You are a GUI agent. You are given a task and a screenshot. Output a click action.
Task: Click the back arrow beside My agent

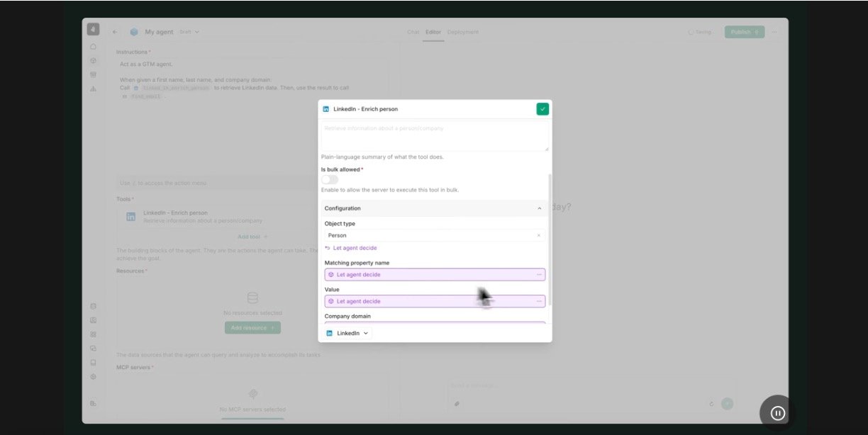(116, 32)
